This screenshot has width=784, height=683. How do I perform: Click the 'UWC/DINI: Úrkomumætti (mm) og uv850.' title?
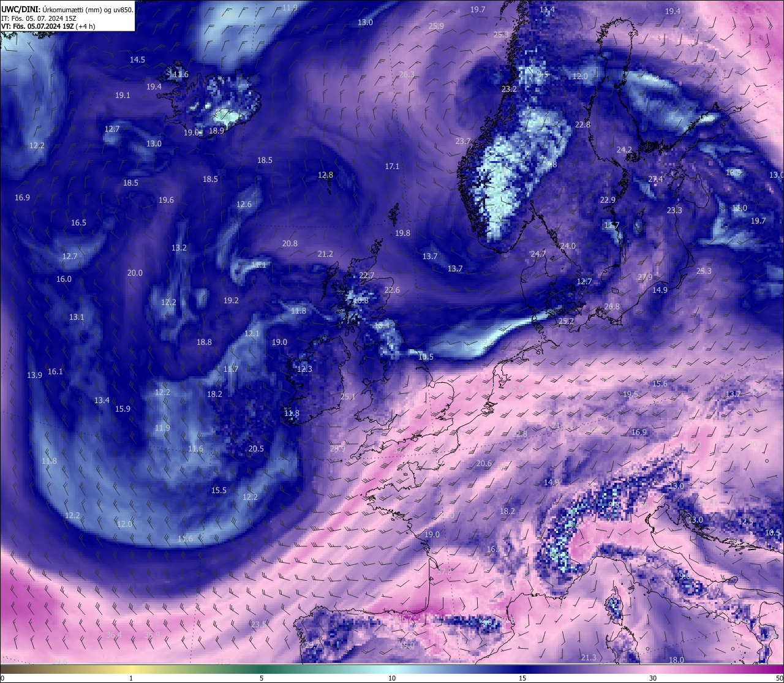click(x=67, y=10)
